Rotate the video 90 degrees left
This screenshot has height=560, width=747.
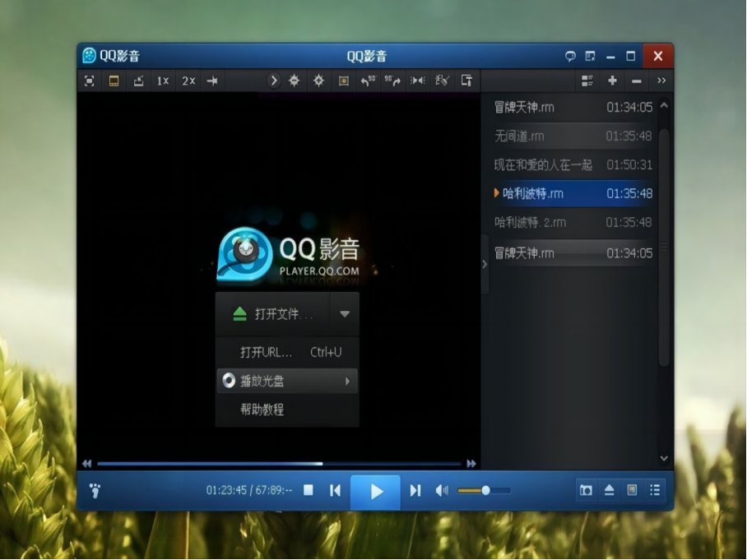click(368, 81)
